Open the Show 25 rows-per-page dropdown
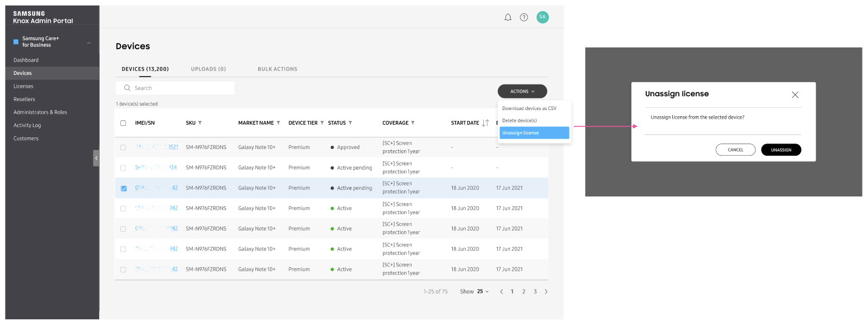 (x=474, y=291)
